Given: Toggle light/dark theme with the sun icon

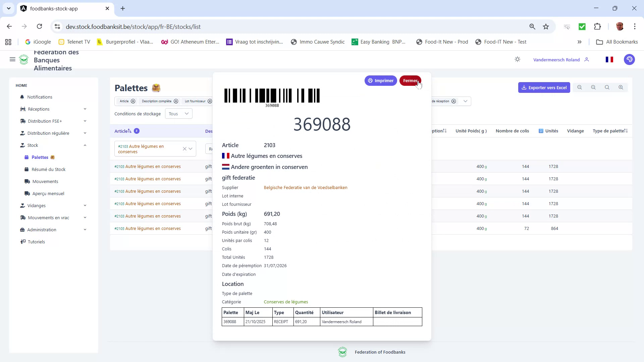Looking at the screenshot, I should pyautogui.click(x=517, y=59).
